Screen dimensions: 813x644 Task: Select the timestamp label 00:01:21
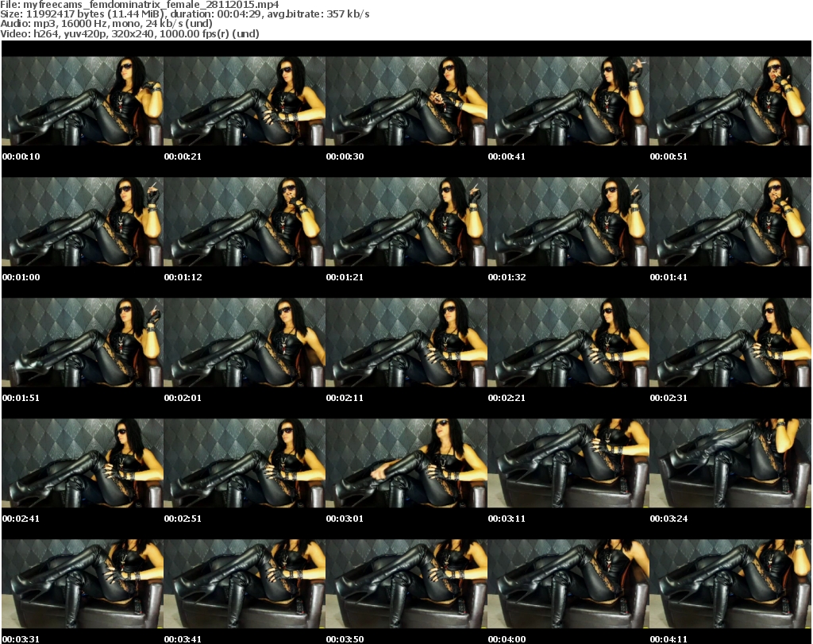pyautogui.click(x=345, y=277)
